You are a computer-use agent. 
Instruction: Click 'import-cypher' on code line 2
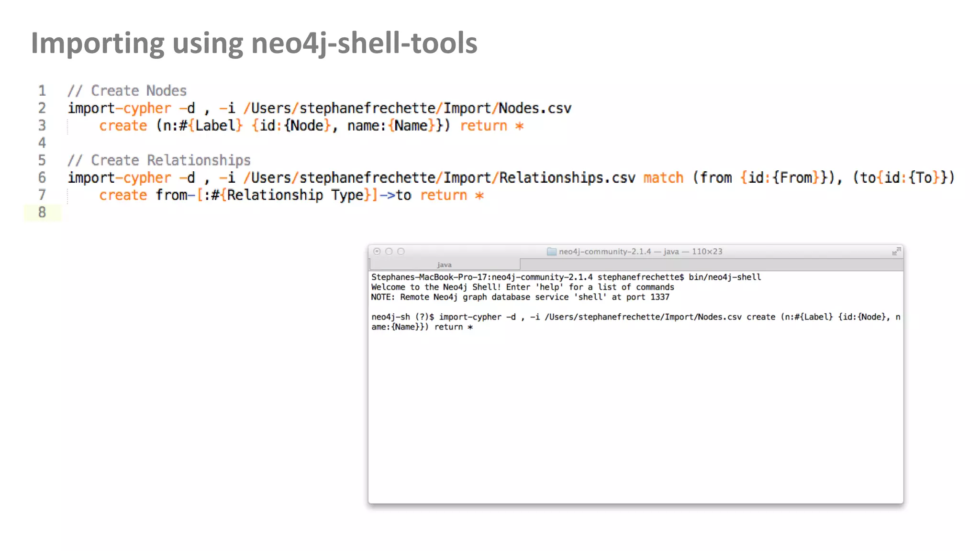(119, 109)
